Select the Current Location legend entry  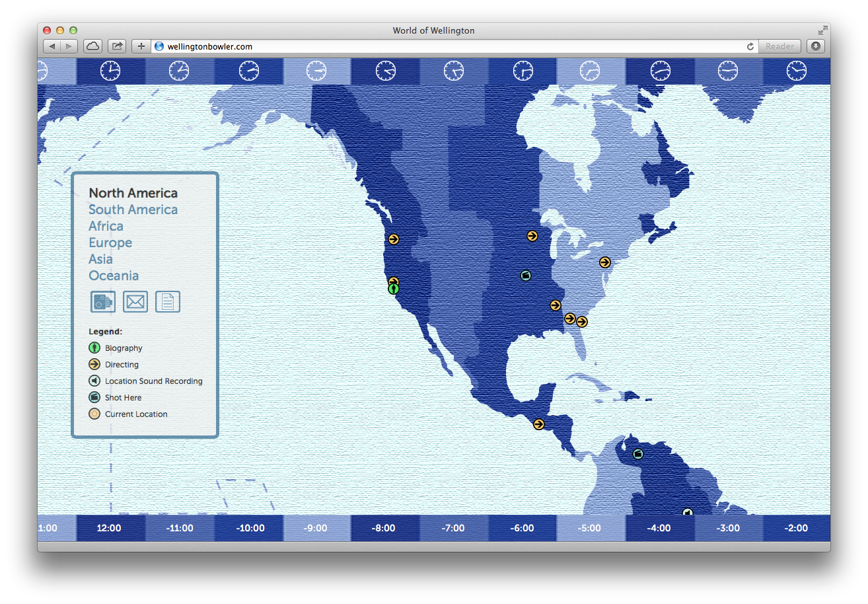pos(128,414)
